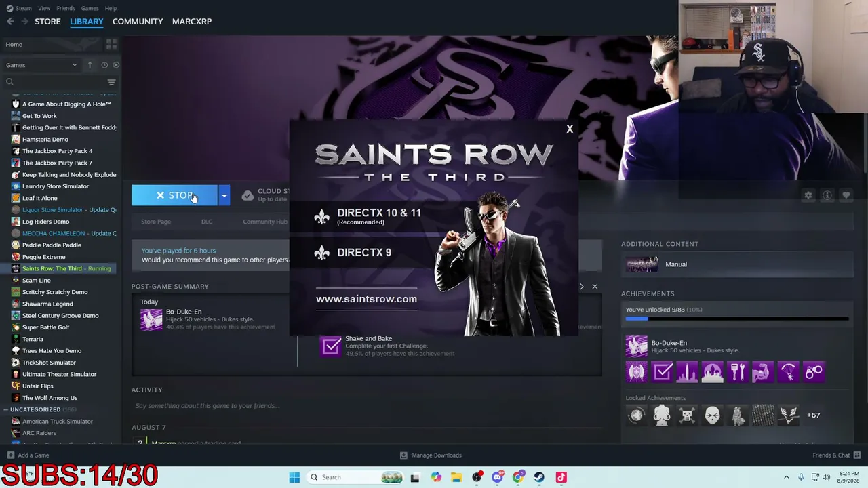Launch File Explorer from the taskbar
The height and width of the screenshot is (488, 868).
(456, 477)
